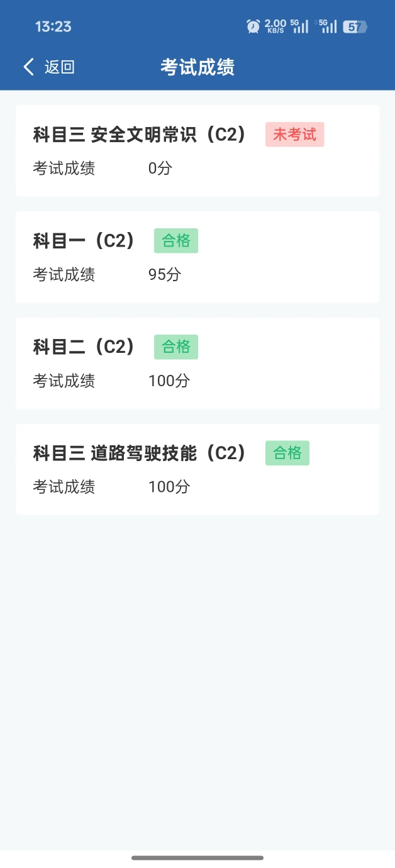Screen dimensions: 395x868
Task: Tap the 考试成绩 page title
Action: point(197,67)
